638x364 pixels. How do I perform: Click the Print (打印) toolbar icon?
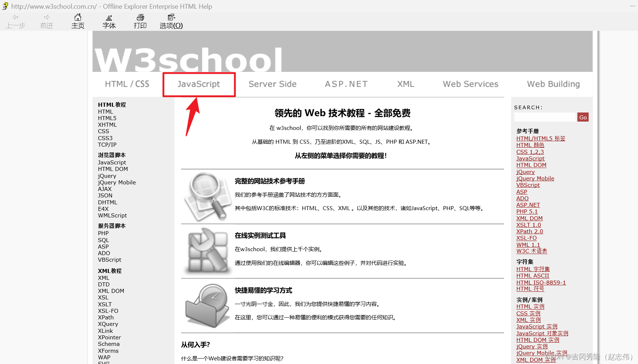point(140,17)
